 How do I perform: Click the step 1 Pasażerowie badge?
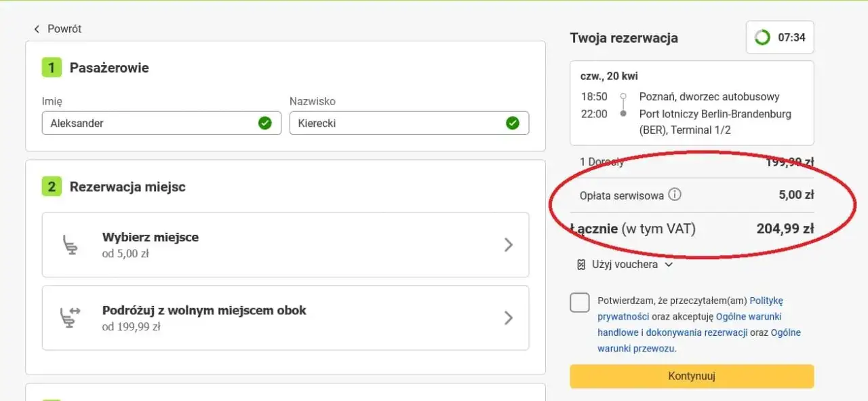(51, 67)
